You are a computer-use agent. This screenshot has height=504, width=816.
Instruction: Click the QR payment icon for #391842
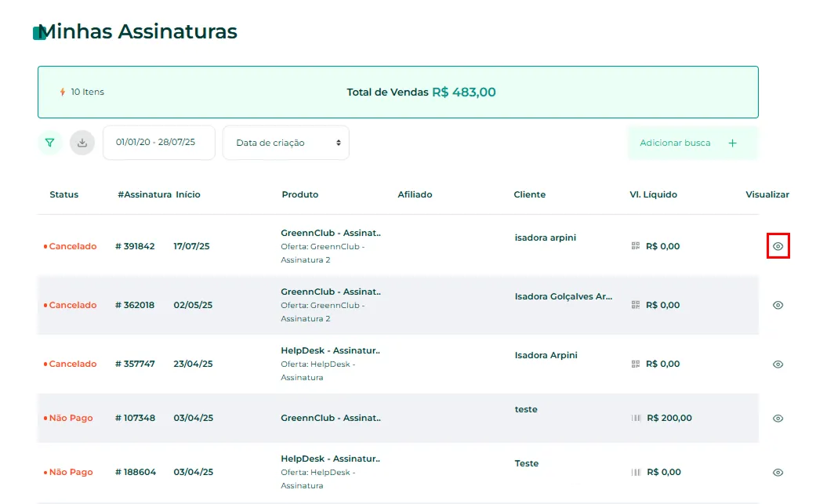pyautogui.click(x=636, y=246)
